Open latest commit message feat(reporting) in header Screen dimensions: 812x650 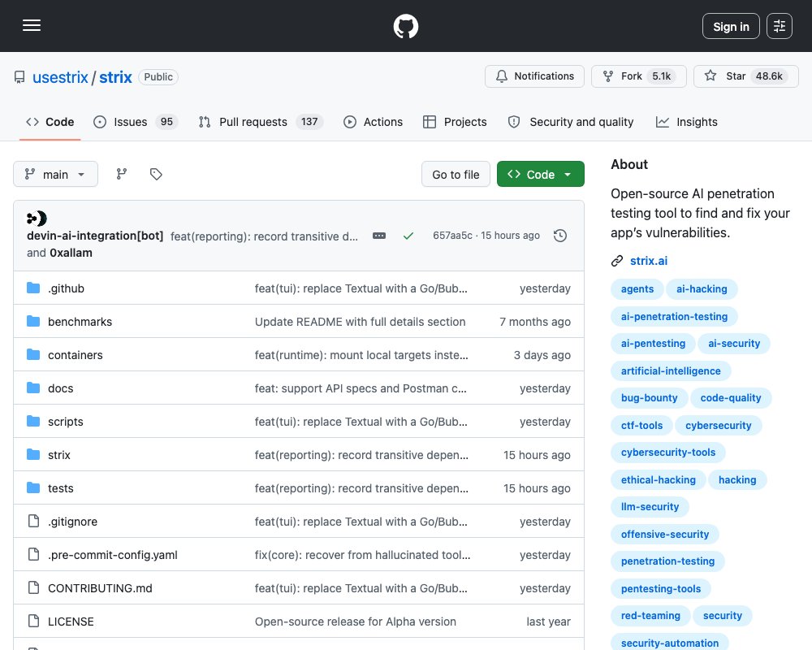pos(264,236)
